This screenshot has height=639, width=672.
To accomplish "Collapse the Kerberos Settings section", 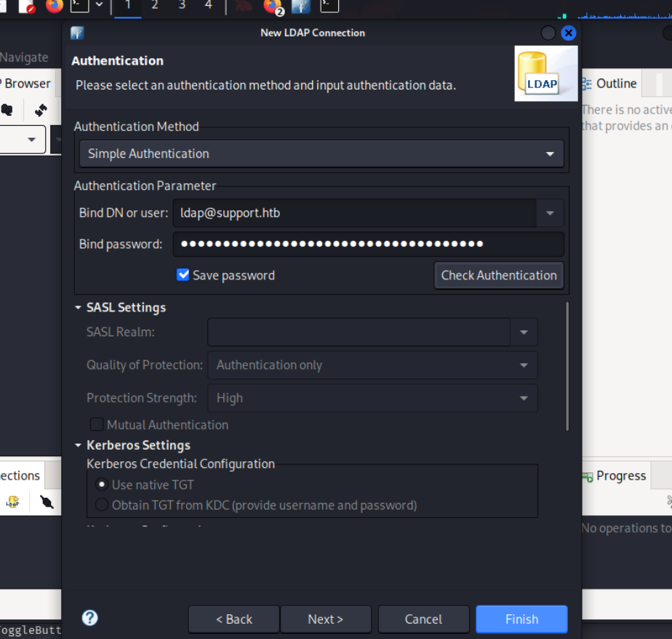I will coord(79,445).
